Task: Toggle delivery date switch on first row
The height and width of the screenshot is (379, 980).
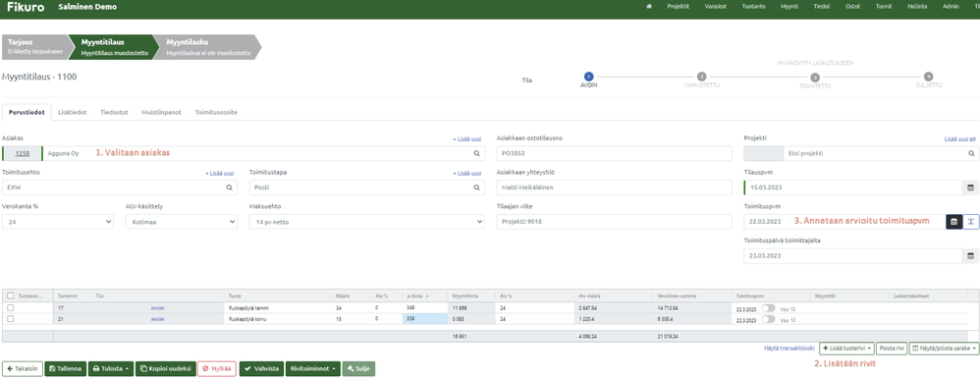Action: (768, 307)
